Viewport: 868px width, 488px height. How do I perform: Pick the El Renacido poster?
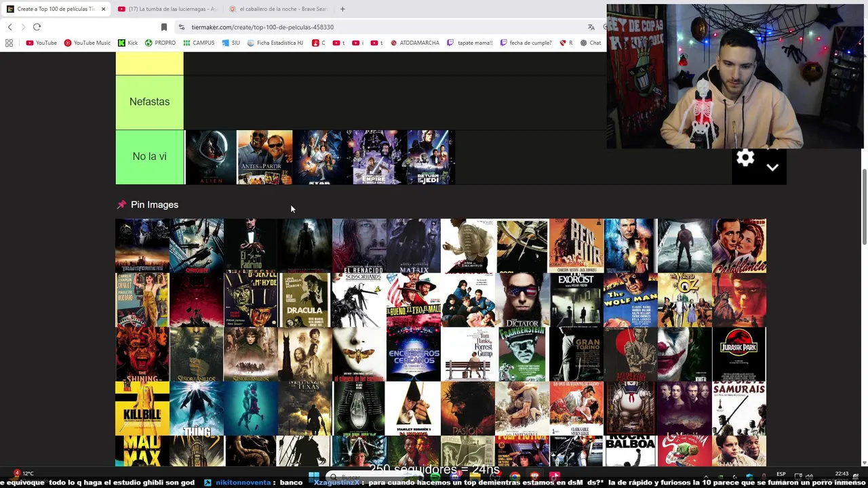point(359,245)
